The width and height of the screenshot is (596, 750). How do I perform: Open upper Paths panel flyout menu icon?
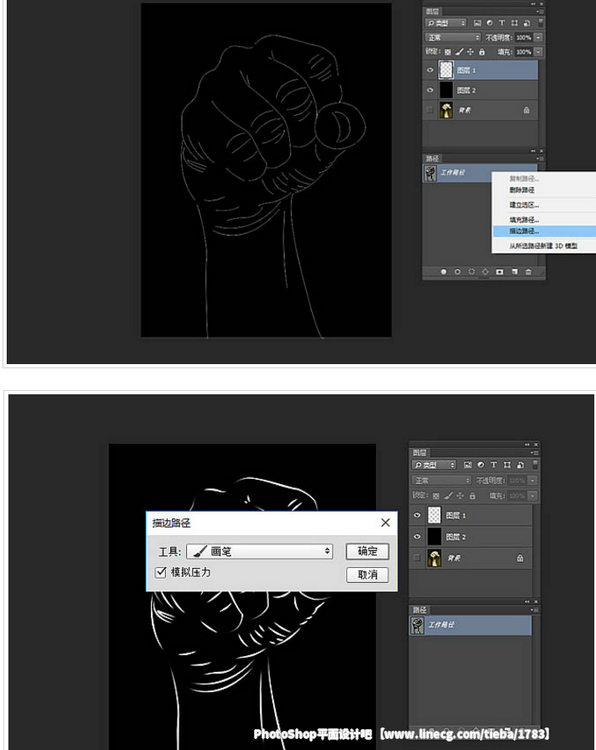pyautogui.click(x=540, y=158)
